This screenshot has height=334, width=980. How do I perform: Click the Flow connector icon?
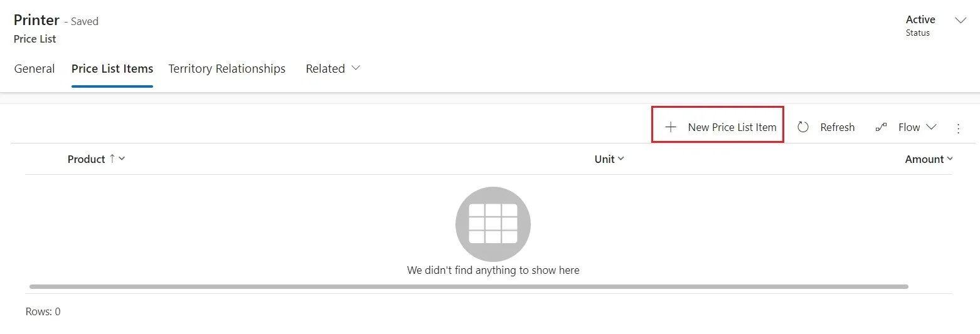click(x=881, y=127)
